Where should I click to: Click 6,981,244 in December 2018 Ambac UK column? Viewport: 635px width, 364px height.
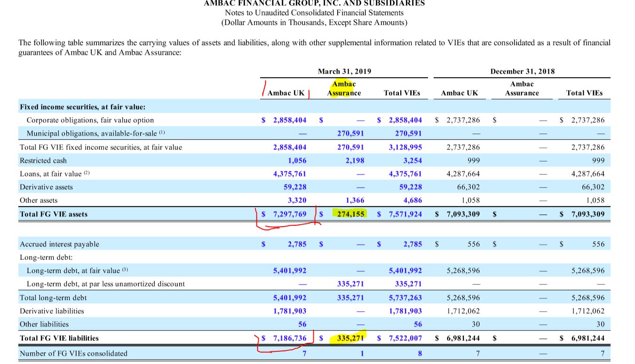pyautogui.click(x=463, y=338)
